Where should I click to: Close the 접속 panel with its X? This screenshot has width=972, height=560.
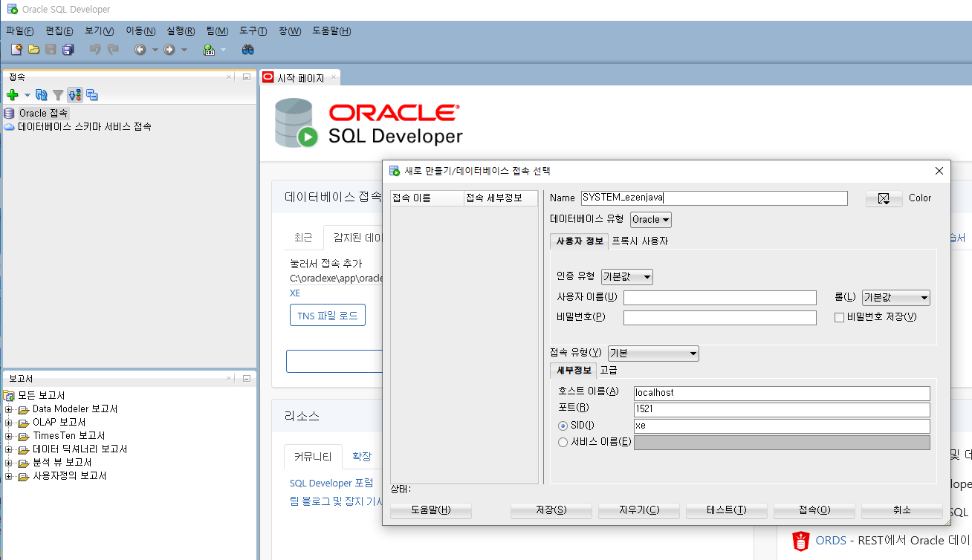pyautogui.click(x=230, y=76)
